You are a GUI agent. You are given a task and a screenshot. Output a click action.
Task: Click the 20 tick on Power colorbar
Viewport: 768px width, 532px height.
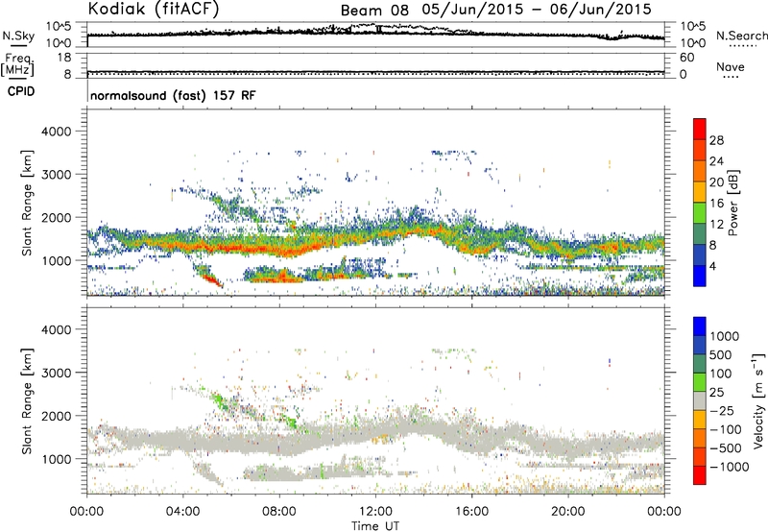tap(716, 182)
